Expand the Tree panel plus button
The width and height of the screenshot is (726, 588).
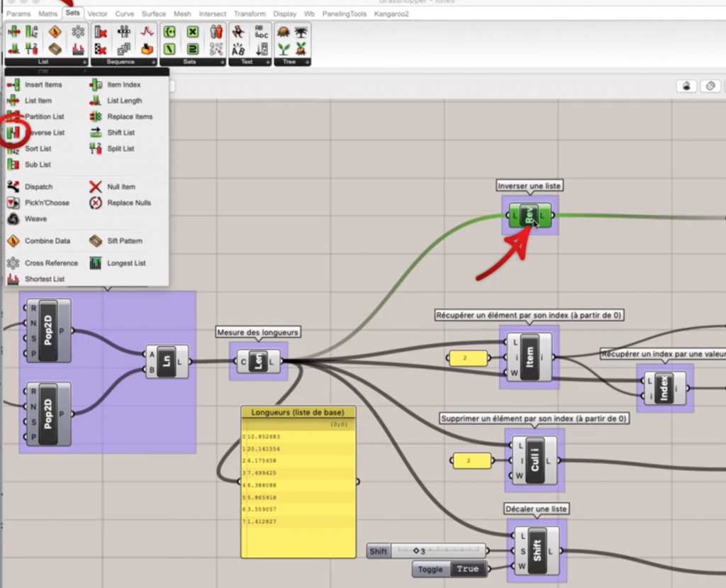pyautogui.click(x=307, y=62)
